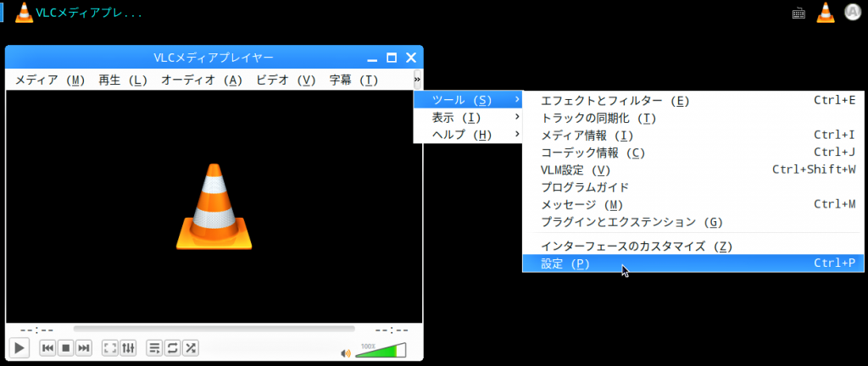Toggle fullscreen video mode
This screenshot has width=868, height=366.
tap(111, 347)
